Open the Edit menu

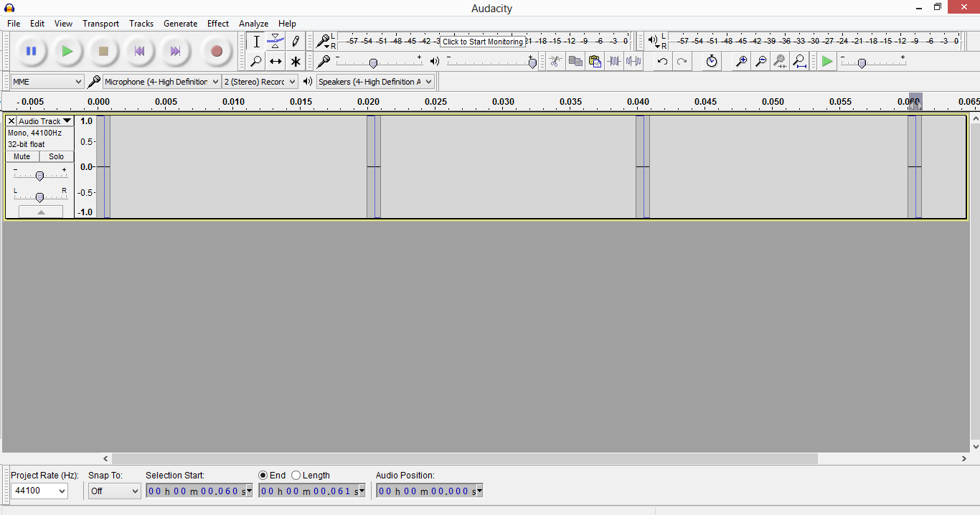[x=37, y=24]
